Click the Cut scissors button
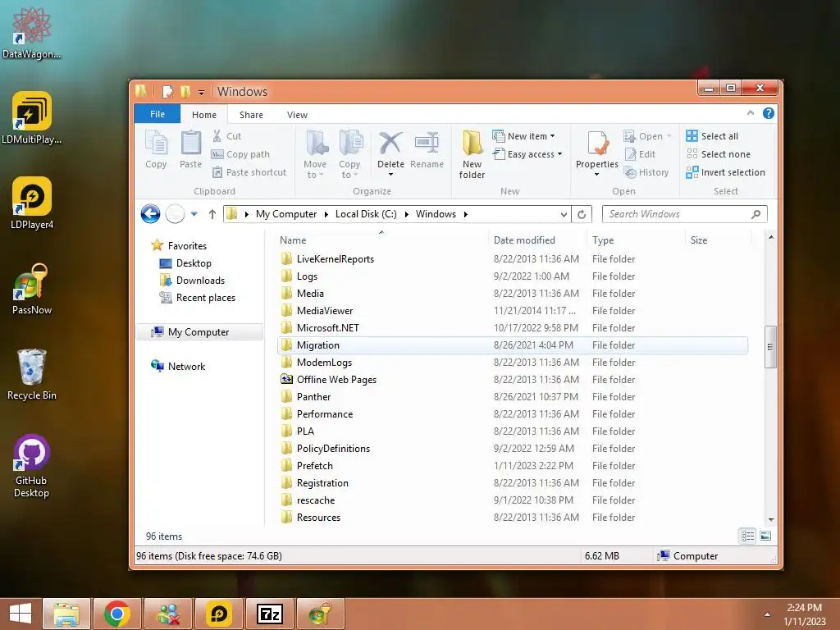Image resolution: width=840 pixels, height=630 pixels. pos(227,136)
